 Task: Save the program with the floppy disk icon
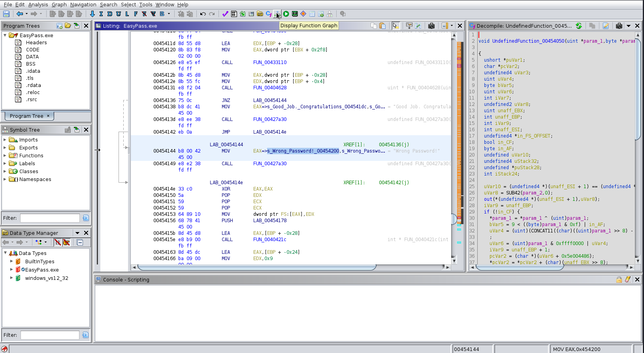6,14
